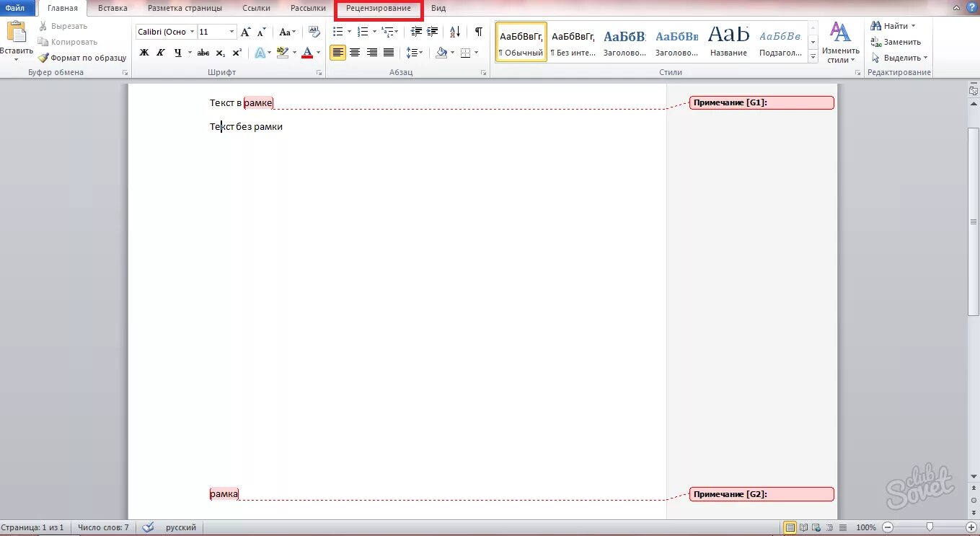
Task: Toggle italic (К) formatting
Action: [160, 53]
